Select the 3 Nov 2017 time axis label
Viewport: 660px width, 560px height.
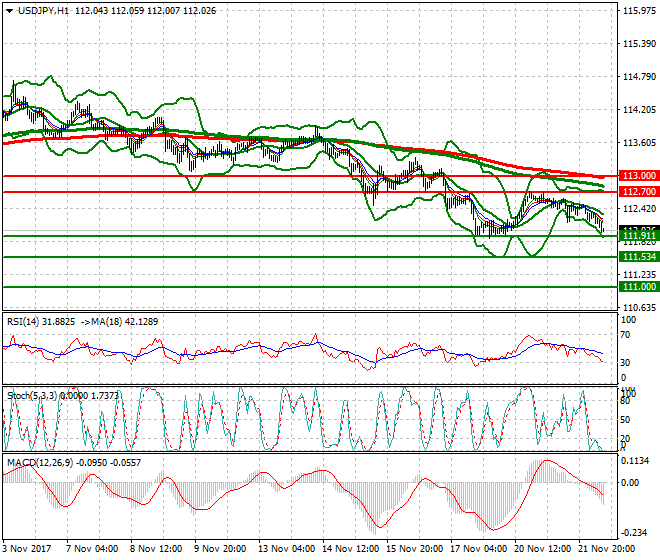point(27,549)
